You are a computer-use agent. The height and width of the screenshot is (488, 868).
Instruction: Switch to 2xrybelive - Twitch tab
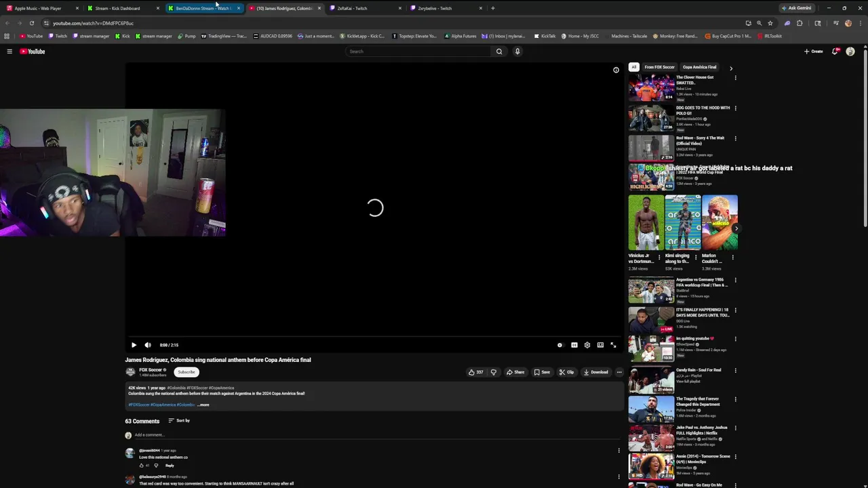click(446, 8)
